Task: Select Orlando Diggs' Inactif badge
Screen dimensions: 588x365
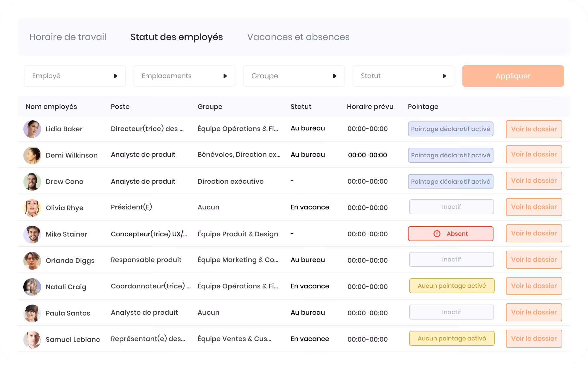Action: click(x=451, y=259)
